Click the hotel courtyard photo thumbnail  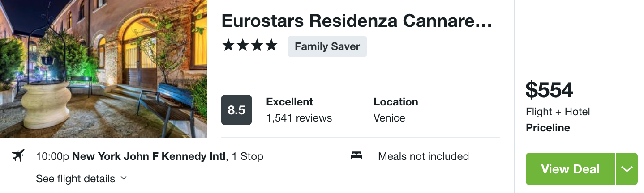pyautogui.click(x=103, y=69)
